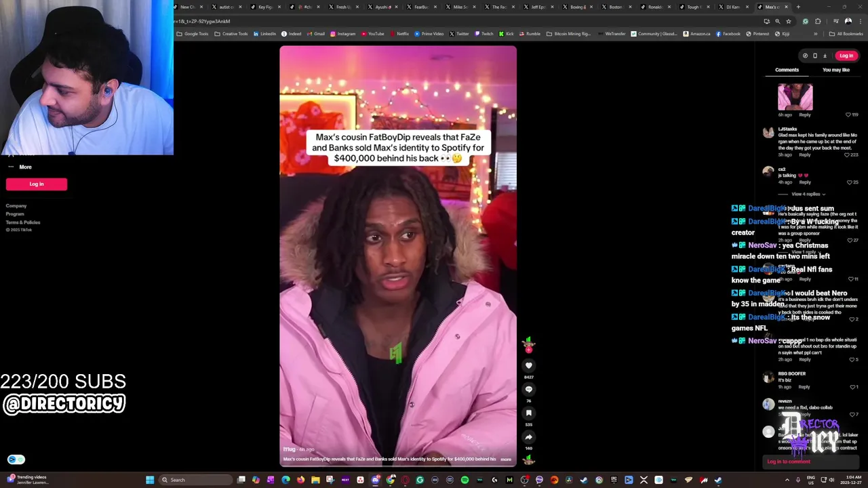This screenshot has width=868, height=488.
Task: Open Instagram bookmark
Action: pyautogui.click(x=343, y=34)
